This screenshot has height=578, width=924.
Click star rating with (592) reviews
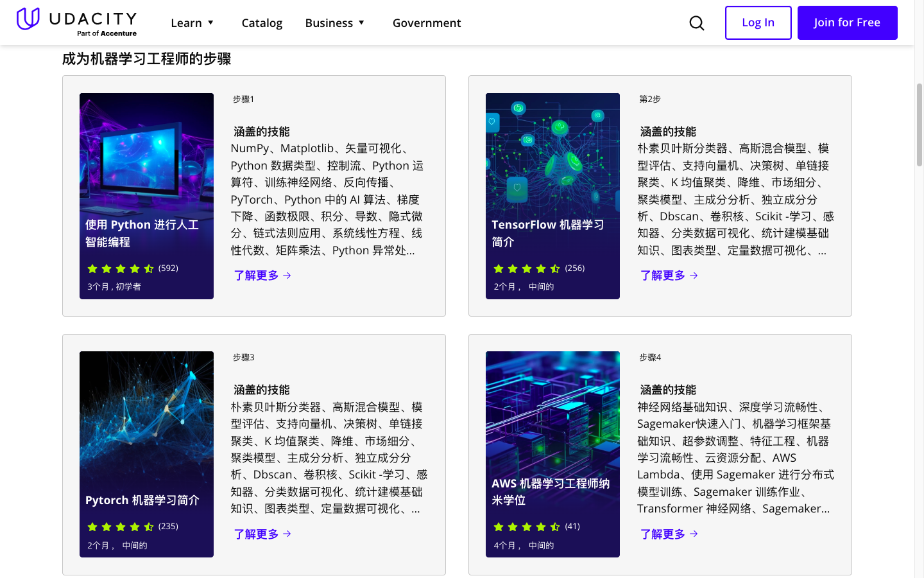[132, 268]
